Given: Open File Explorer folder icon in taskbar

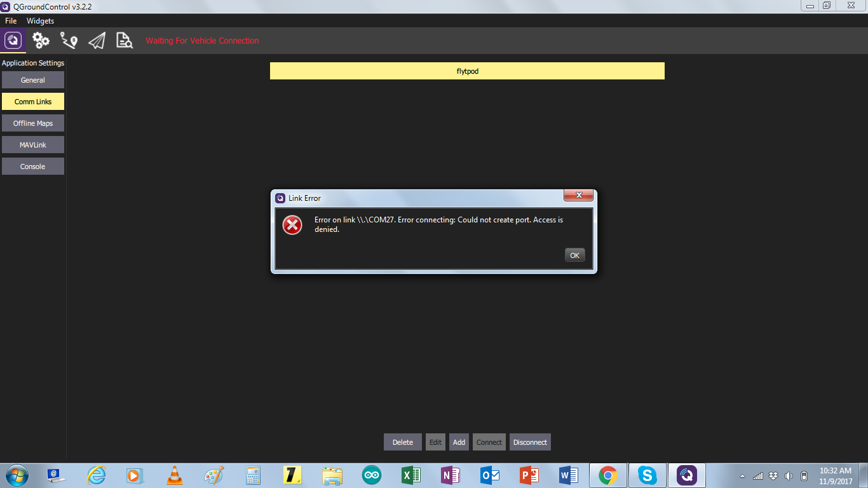Looking at the screenshot, I should [332, 475].
